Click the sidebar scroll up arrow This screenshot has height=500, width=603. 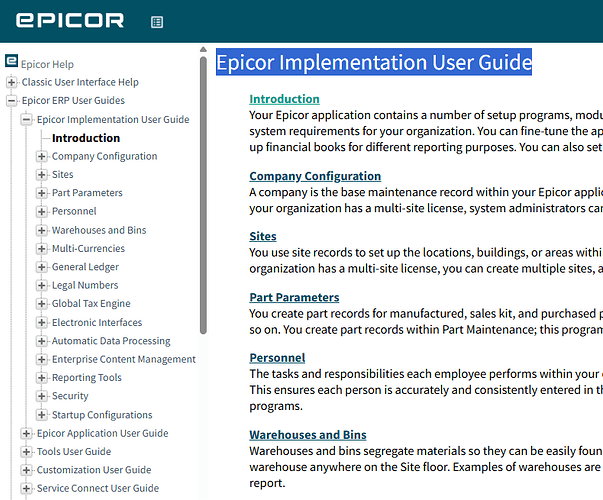[x=203, y=49]
